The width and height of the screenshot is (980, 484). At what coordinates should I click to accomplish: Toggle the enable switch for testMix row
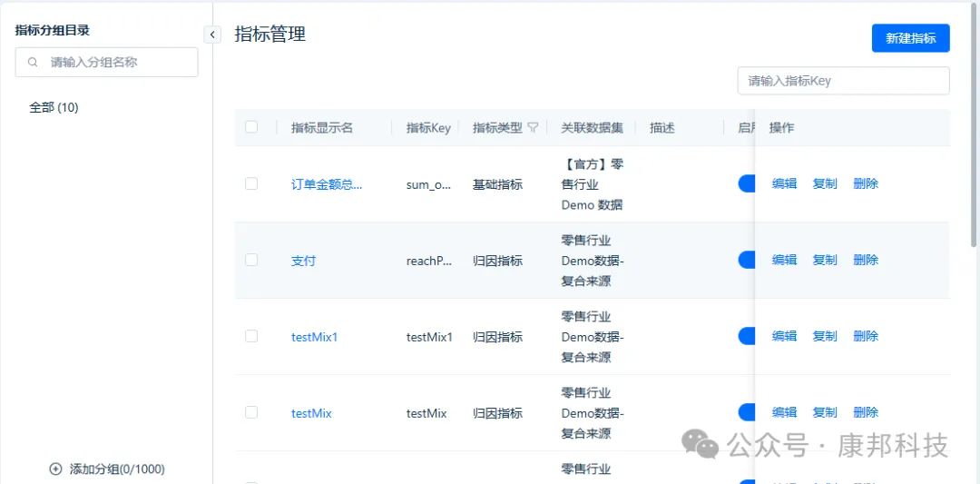(x=746, y=412)
